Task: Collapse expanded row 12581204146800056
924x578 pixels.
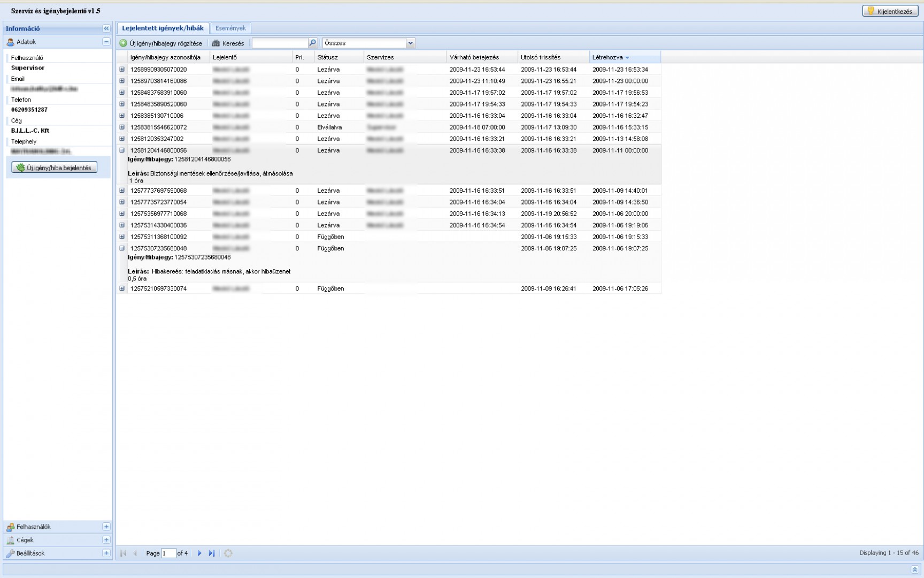Action: click(x=122, y=150)
